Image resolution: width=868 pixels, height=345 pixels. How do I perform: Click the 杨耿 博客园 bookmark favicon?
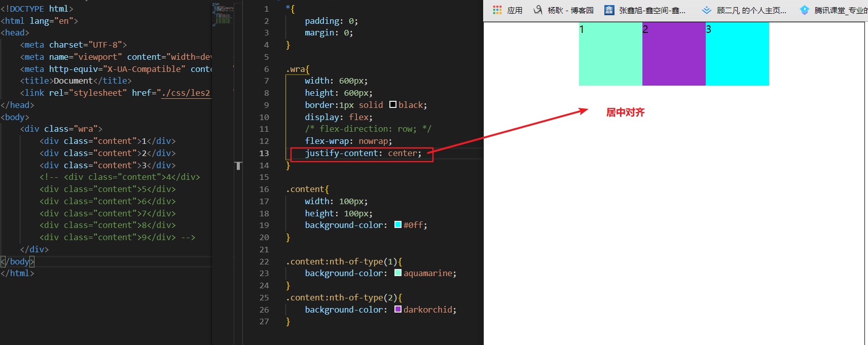[x=538, y=10]
